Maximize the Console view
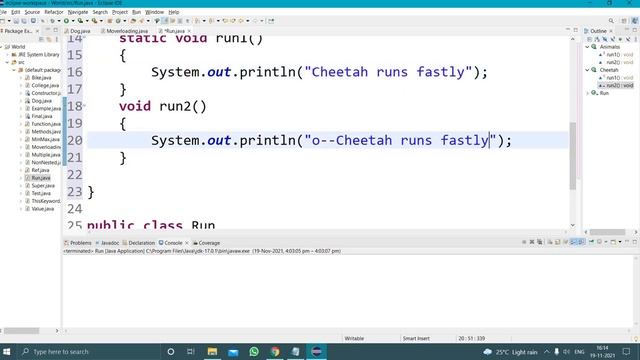Viewport: 640px width, 360px height. click(x=635, y=242)
